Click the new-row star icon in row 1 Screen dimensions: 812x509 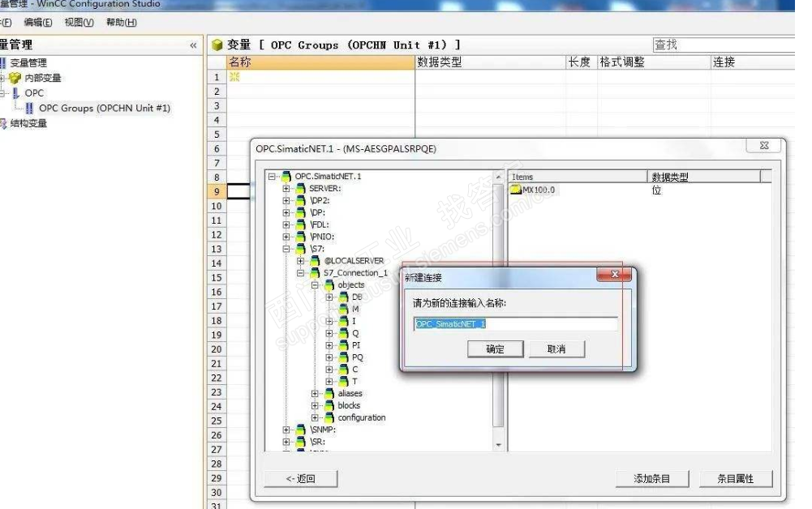coord(234,77)
